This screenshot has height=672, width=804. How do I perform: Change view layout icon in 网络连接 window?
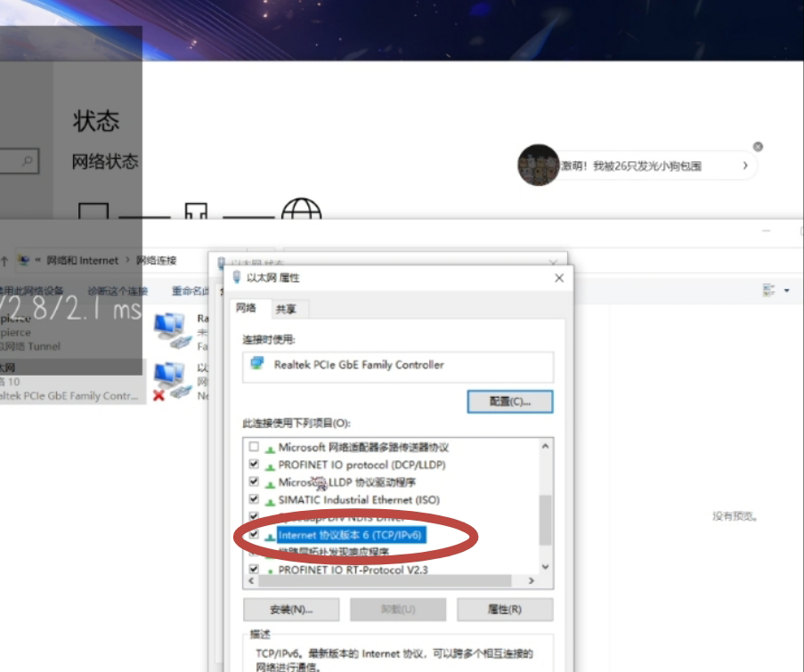pyautogui.click(x=768, y=291)
